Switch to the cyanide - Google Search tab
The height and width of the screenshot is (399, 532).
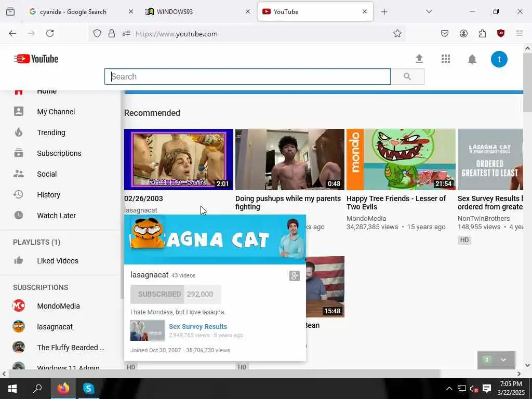(80, 11)
